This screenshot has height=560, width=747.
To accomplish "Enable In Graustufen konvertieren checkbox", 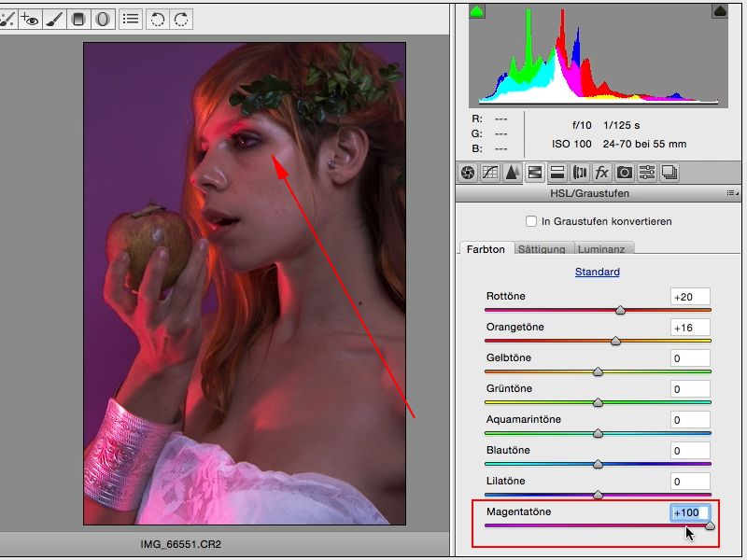I will click(530, 221).
